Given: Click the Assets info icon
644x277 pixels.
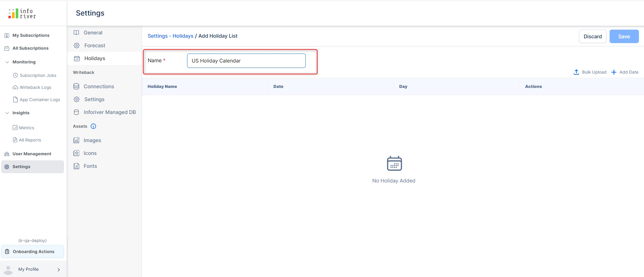Looking at the screenshot, I should (93, 126).
